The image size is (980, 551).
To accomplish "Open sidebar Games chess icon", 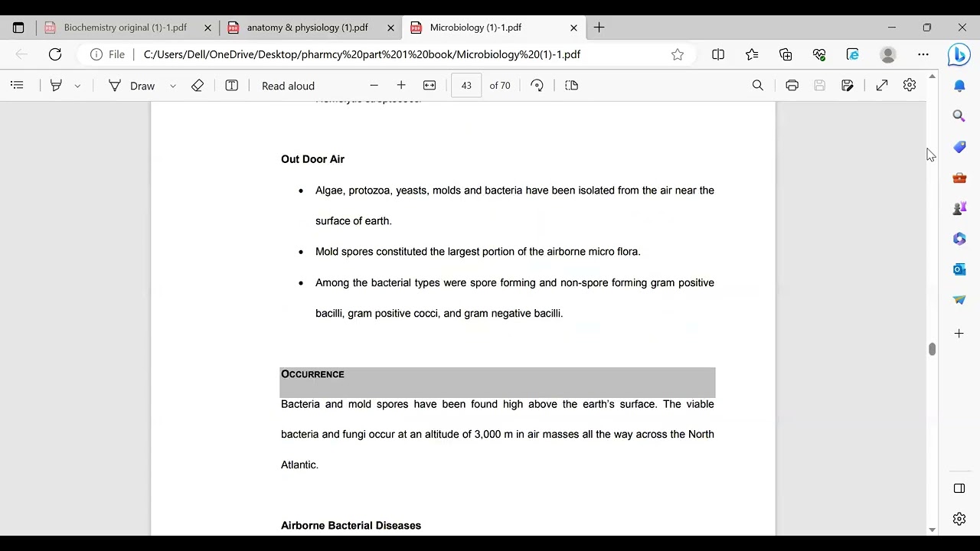I will coord(959,208).
